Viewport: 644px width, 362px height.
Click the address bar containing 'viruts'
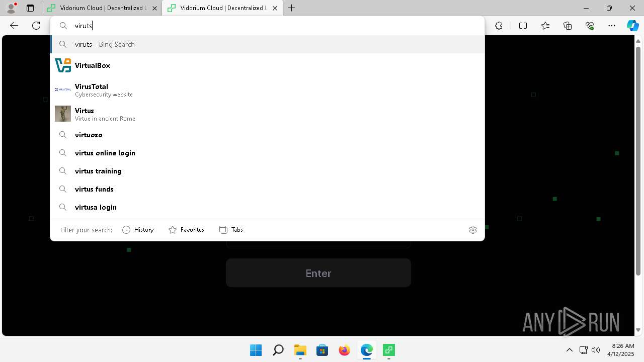(267, 26)
